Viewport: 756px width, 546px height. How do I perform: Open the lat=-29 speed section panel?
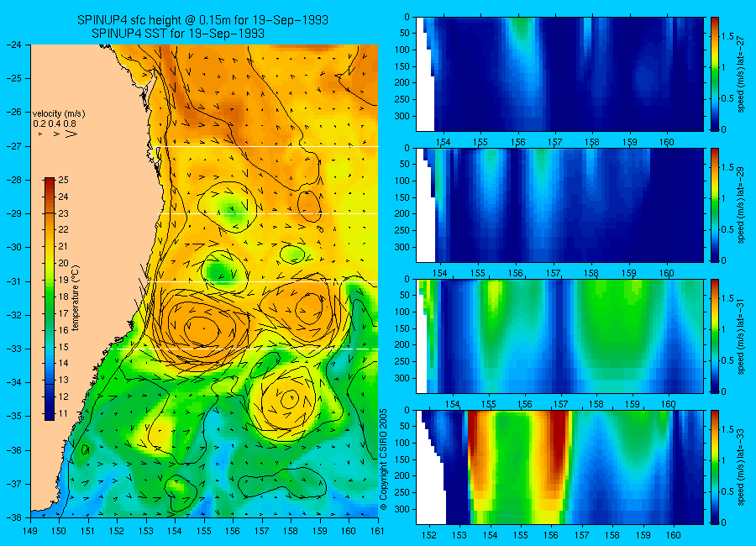pyautogui.click(x=559, y=205)
